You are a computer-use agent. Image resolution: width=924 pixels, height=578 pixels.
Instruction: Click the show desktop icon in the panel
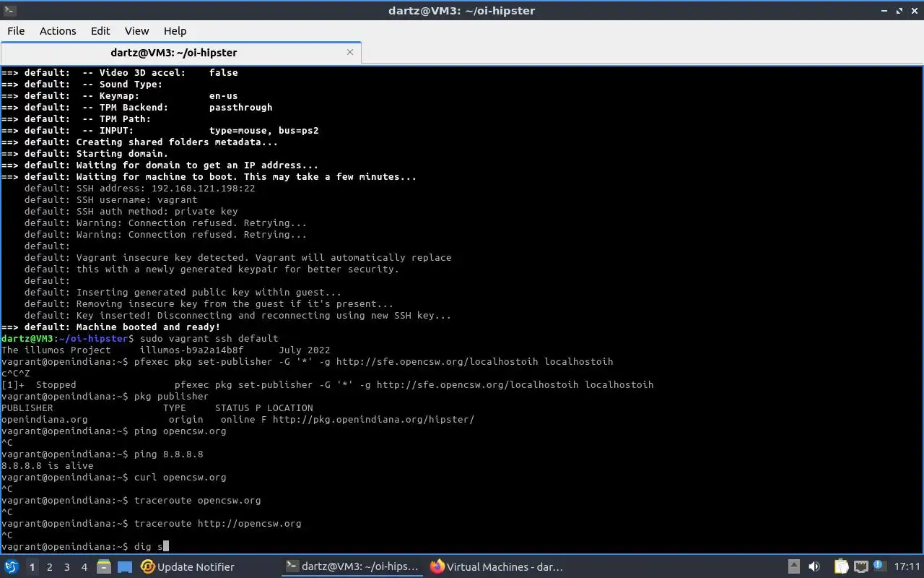(x=125, y=567)
